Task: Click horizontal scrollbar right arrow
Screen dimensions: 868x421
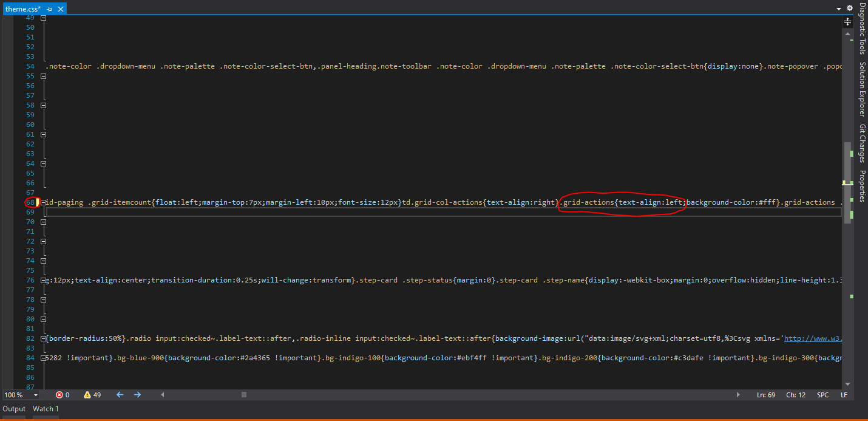Action: 738,395
